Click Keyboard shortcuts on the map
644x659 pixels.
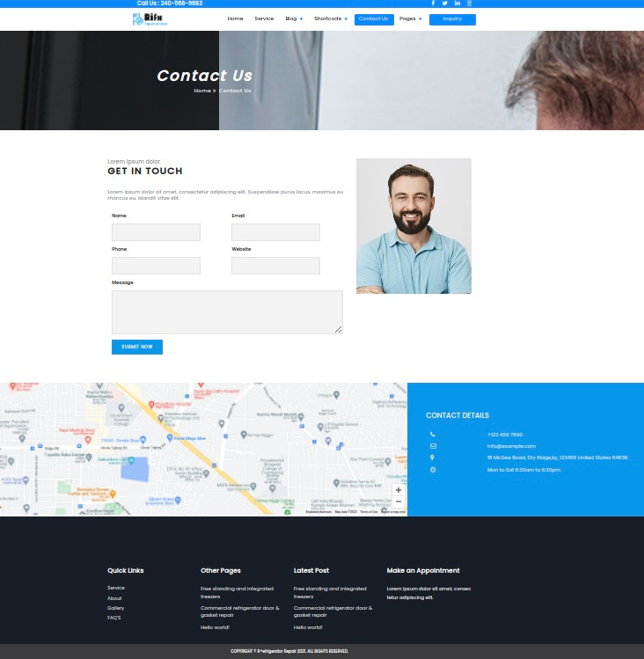click(318, 511)
